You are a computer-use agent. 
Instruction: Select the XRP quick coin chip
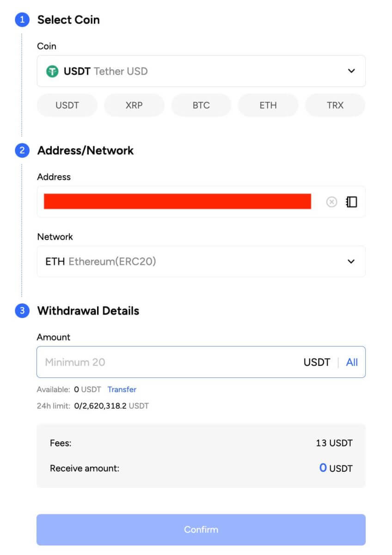tap(134, 105)
